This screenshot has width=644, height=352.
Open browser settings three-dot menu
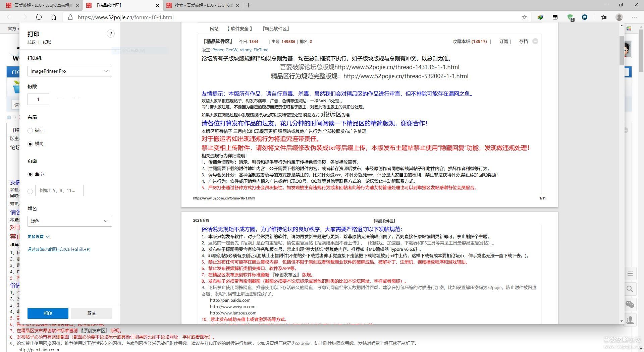(x=635, y=17)
